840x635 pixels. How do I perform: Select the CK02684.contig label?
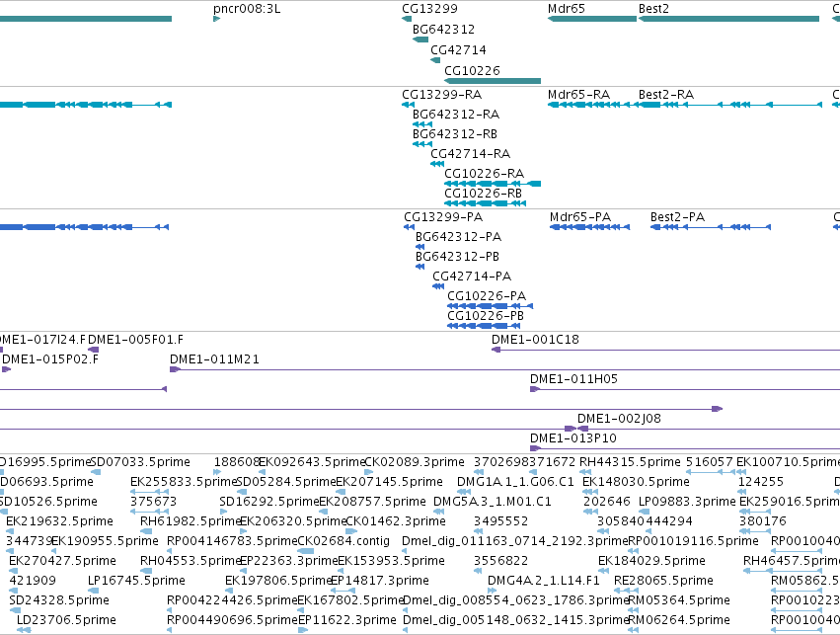(x=344, y=541)
